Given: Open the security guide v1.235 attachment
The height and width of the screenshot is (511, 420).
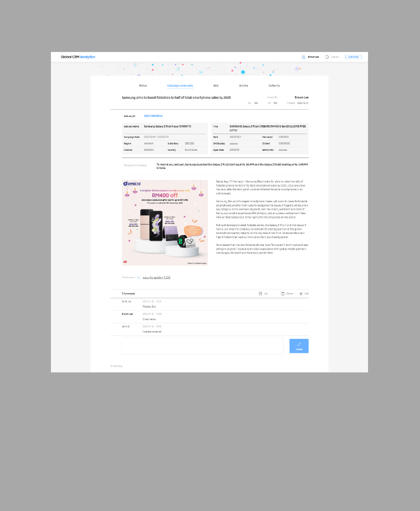Looking at the screenshot, I should coord(156,278).
